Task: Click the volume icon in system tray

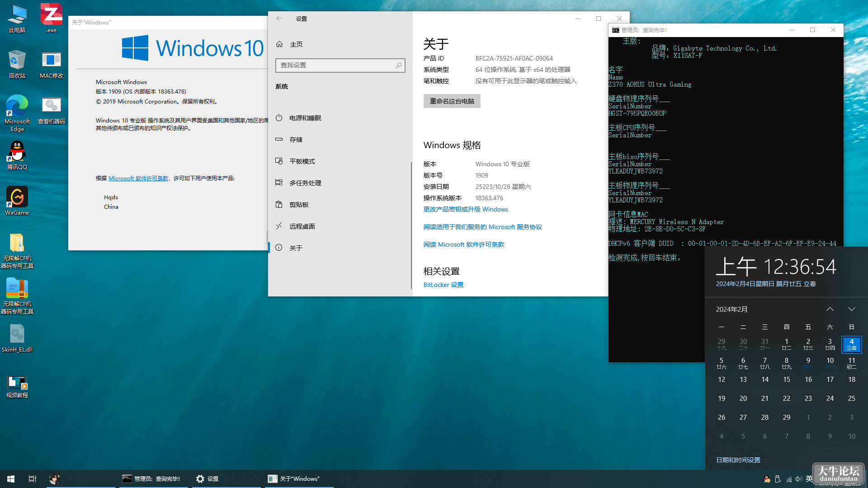Action: (798, 479)
